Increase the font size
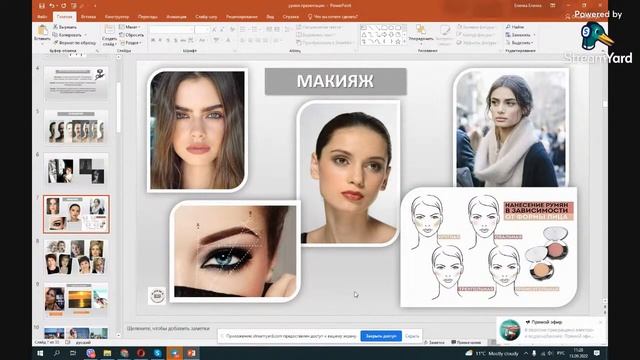The width and height of the screenshot is (640, 360). coord(214,29)
